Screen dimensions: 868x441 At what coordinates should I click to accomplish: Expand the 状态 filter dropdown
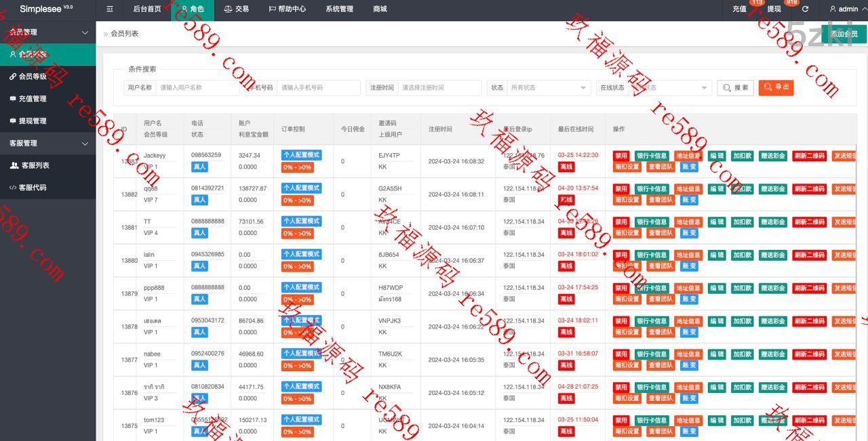[549, 88]
